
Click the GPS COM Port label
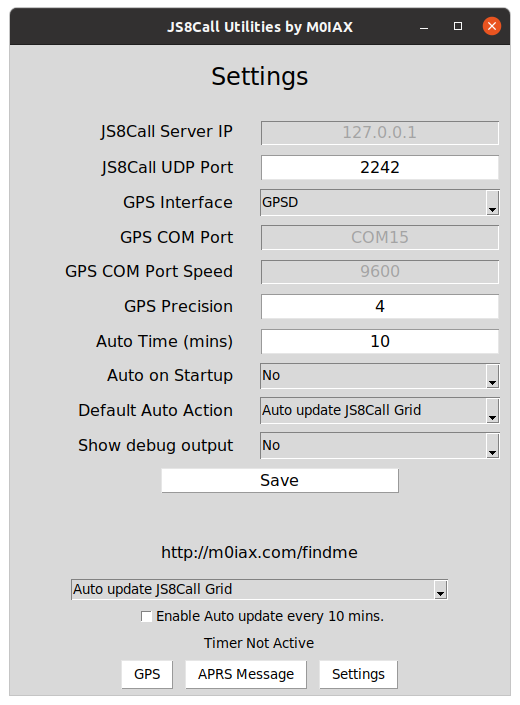tap(177, 237)
